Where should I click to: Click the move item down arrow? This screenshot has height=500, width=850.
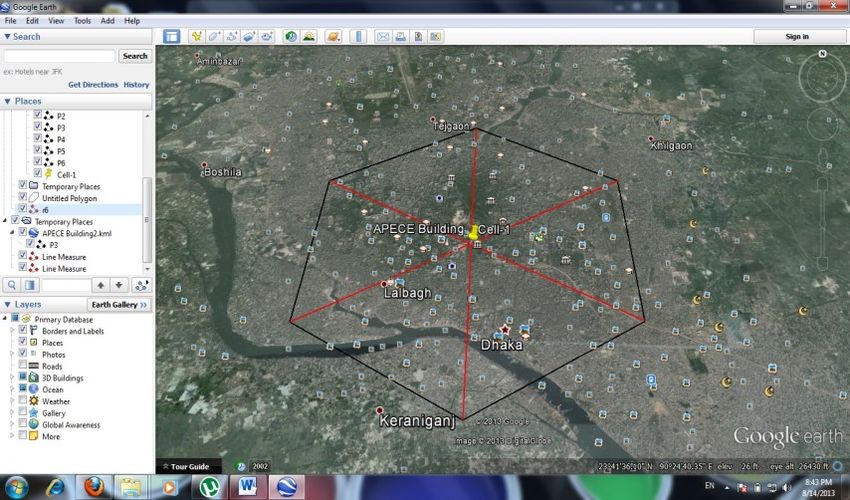(x=119, y=285)
